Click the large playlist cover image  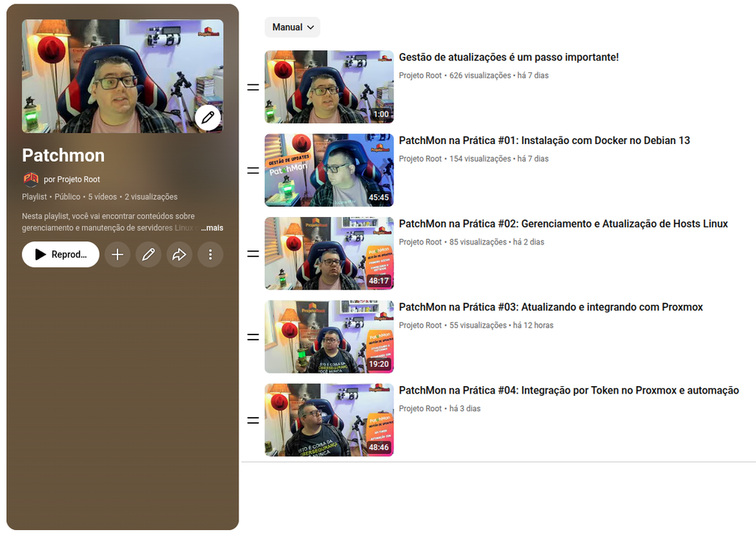123,76
